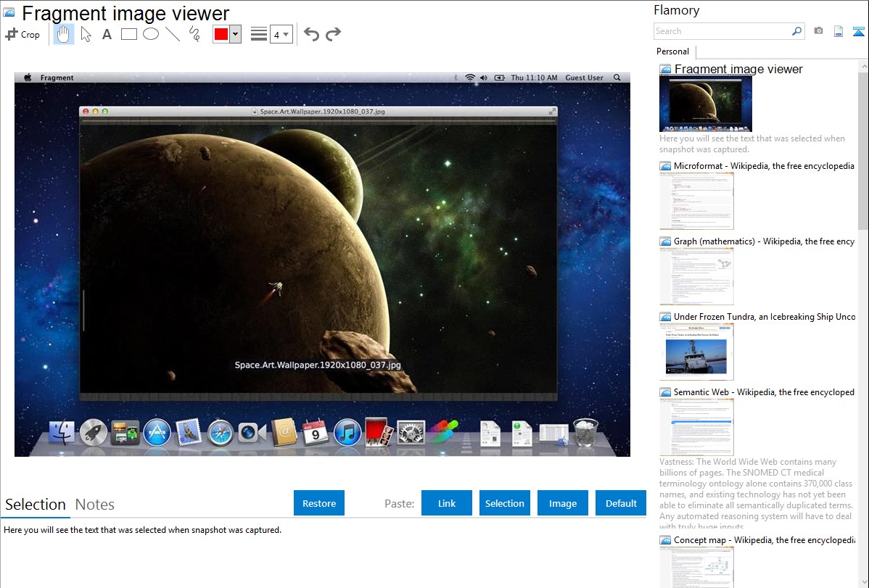The width and height of the screenshot is (869, 588).
Task: Undo the last edit
Action: 311,34
